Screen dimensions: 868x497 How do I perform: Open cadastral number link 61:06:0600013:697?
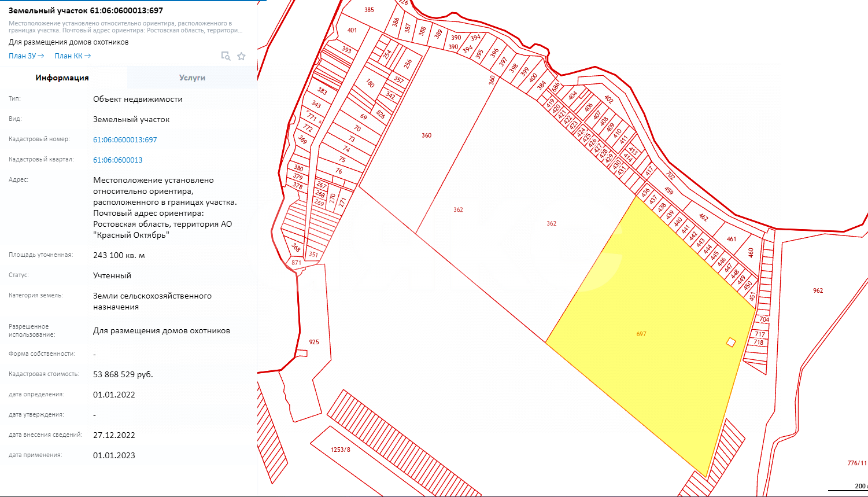pyautogui.click(x=125, y=140)
